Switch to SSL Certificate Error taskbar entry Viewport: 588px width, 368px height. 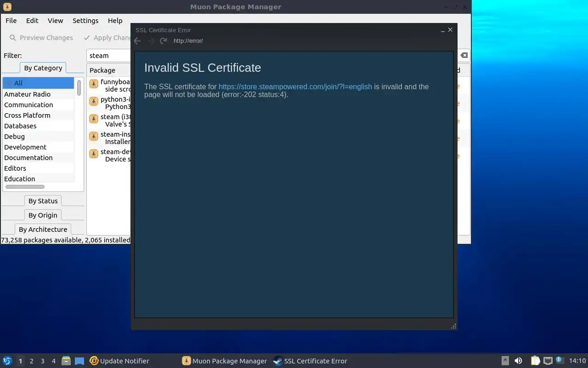[x=311, y=361]
